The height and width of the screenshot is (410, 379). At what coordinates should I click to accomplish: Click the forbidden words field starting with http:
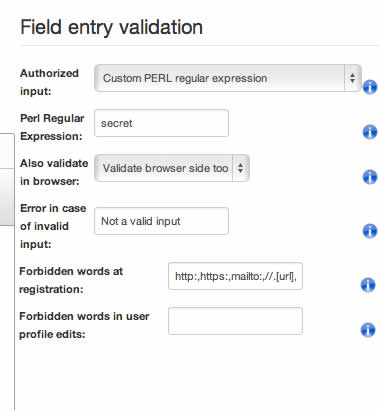pyautogui.click(x=236, y=276)
